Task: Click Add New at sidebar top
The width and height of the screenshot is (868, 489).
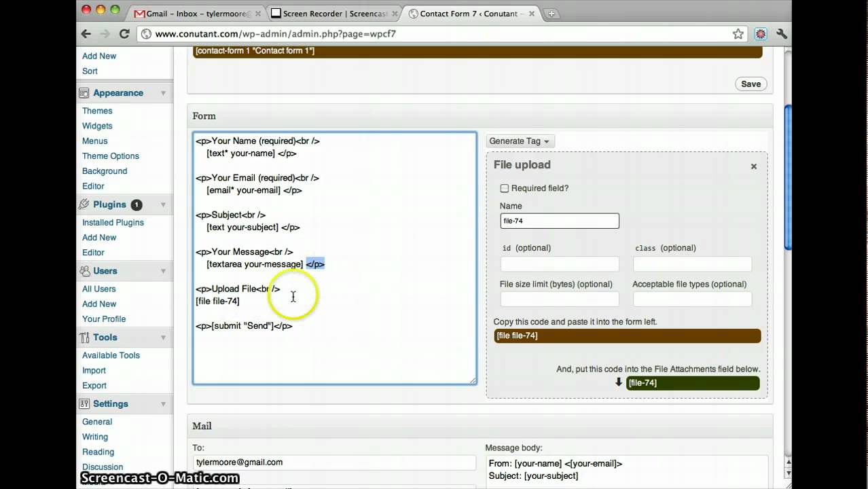Action: tap(99, 56)
